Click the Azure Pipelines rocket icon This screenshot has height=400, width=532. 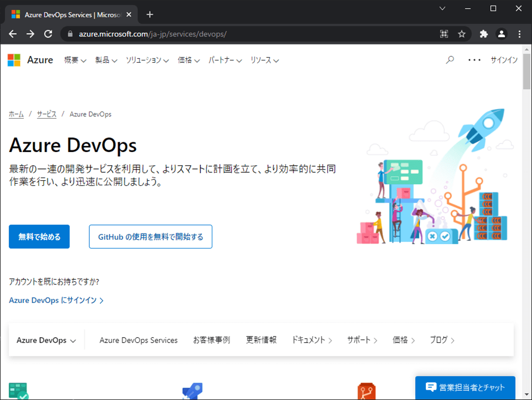tap(192, 391)
